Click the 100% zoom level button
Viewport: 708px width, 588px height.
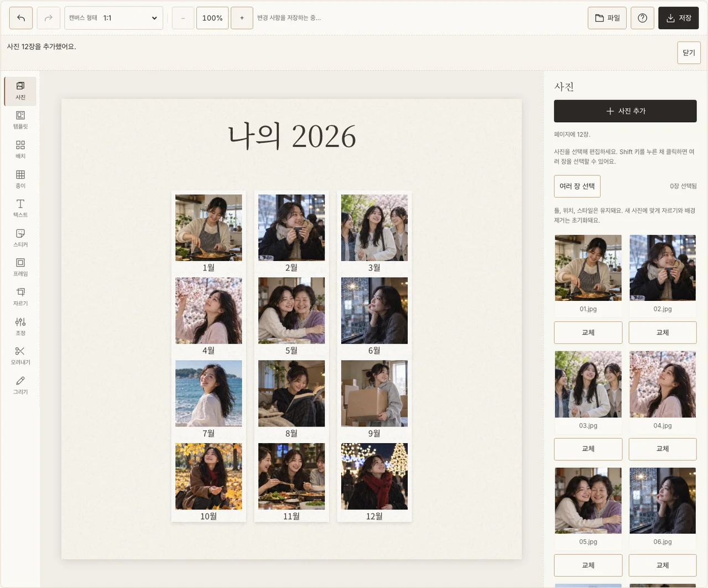pos(212,18)
